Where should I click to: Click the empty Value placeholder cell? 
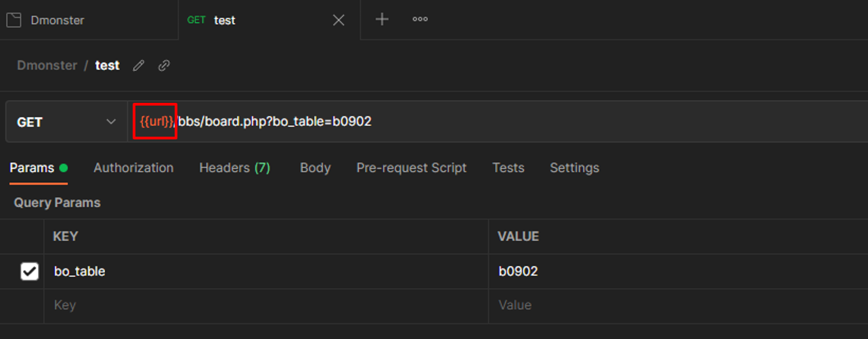pos(677,305)
